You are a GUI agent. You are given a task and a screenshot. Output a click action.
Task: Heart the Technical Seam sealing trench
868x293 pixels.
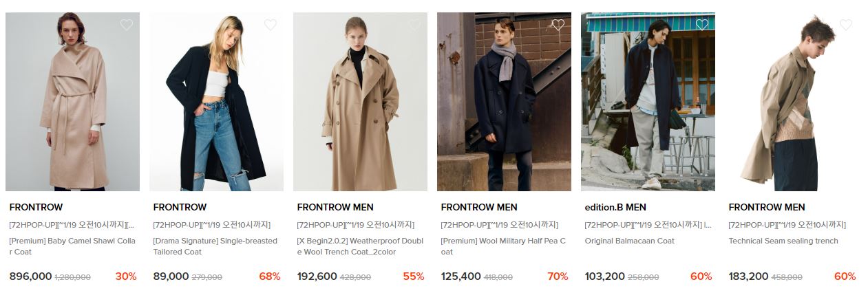coord(846,25)
